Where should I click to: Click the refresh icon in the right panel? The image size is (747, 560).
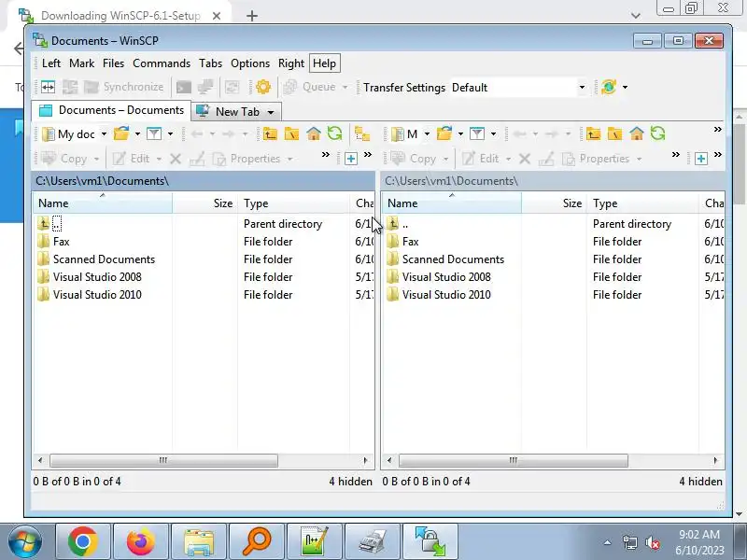point(658,133)
